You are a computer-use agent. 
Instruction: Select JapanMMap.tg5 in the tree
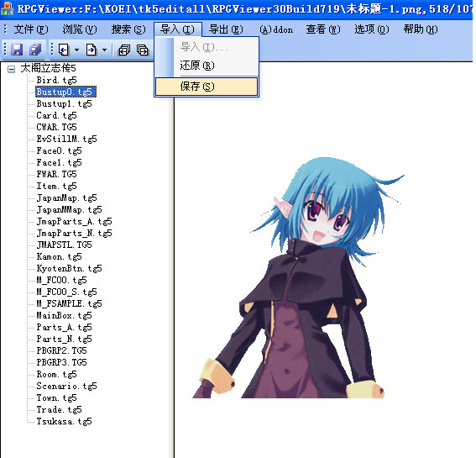(x=69, y=210)
